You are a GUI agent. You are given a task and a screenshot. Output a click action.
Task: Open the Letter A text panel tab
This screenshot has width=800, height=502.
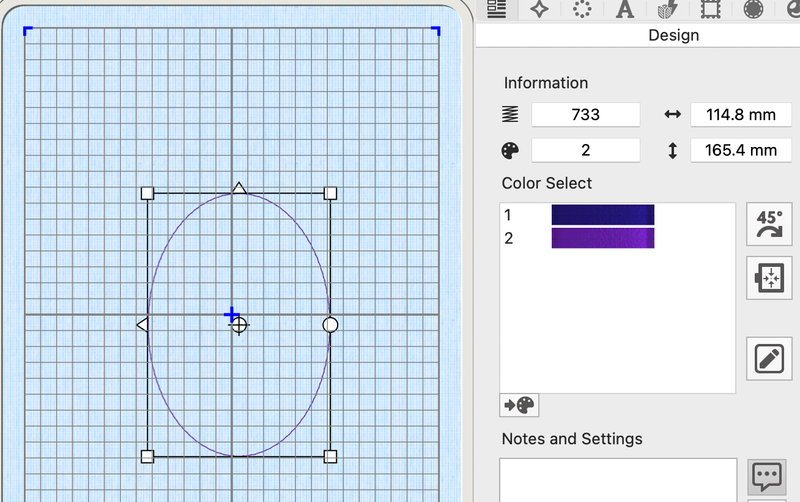click(624, 9)
